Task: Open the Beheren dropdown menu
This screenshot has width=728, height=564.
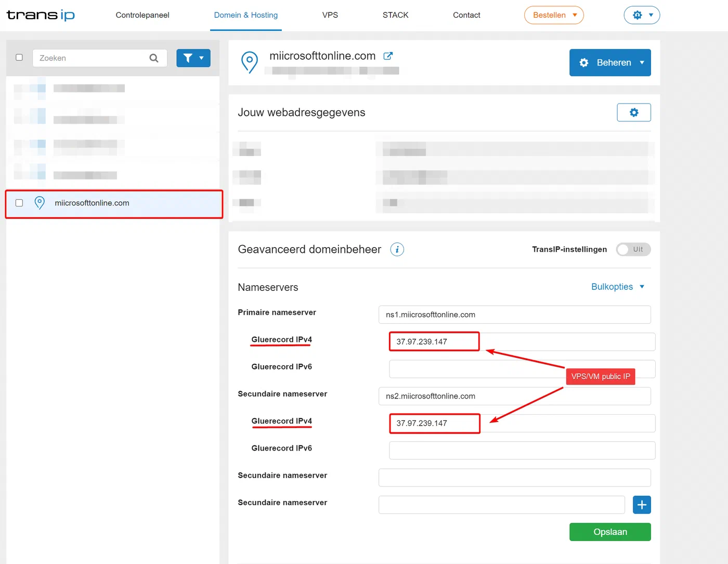Action: coord(610,62)
